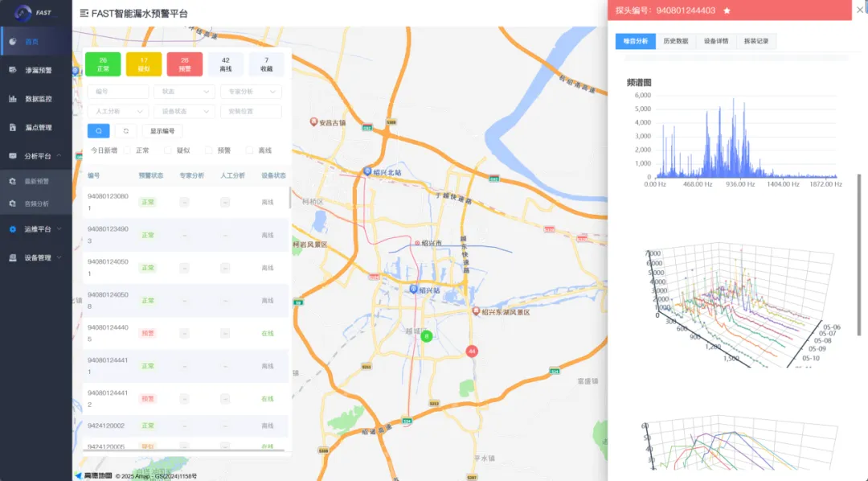Click the red 预警 count card
868x481 pixels.
point(185,64)
